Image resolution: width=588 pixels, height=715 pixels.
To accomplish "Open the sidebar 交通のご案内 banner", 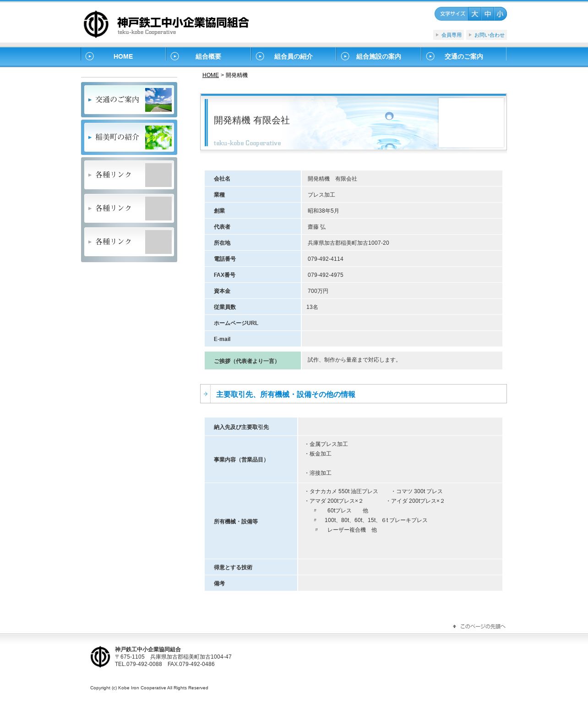I will coord(129,99).
